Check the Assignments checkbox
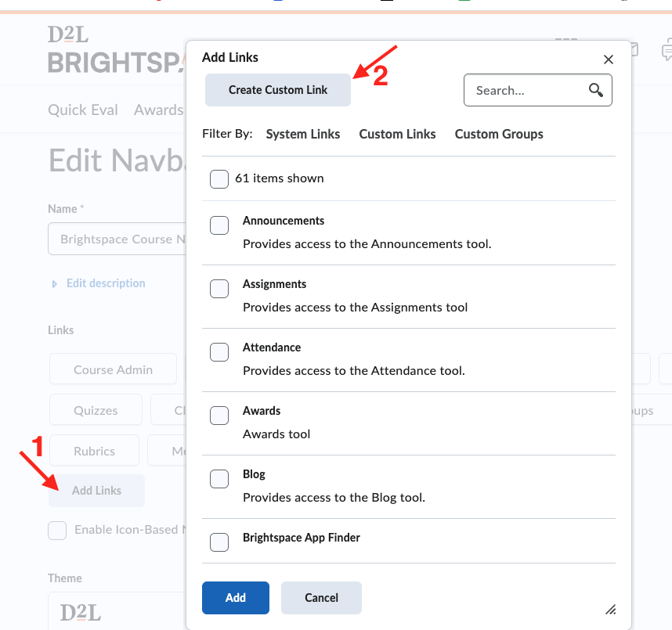The height and width of the screenshot is (630, 672). click(x=219, y=289)
